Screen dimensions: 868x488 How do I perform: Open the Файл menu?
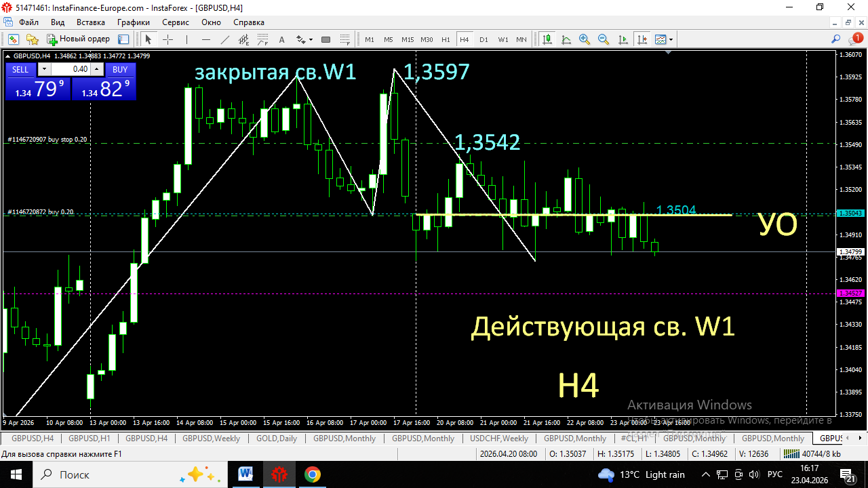tap(29, 22)
